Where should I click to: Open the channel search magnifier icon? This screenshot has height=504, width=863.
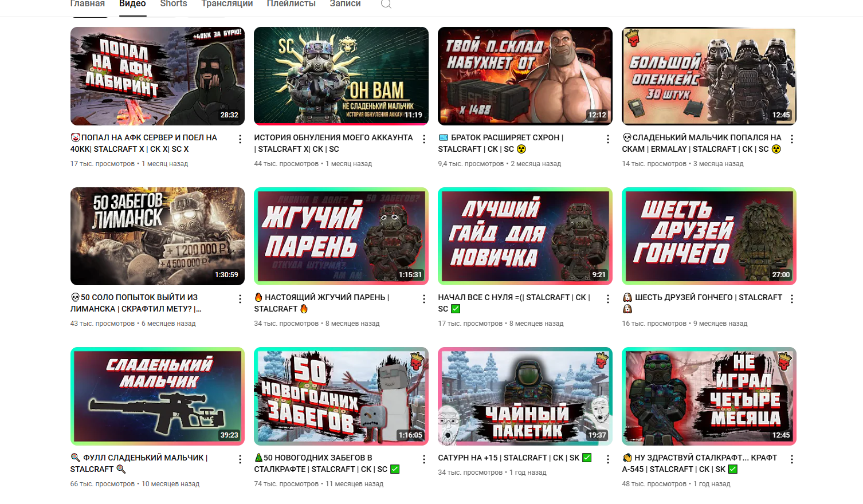386,3
